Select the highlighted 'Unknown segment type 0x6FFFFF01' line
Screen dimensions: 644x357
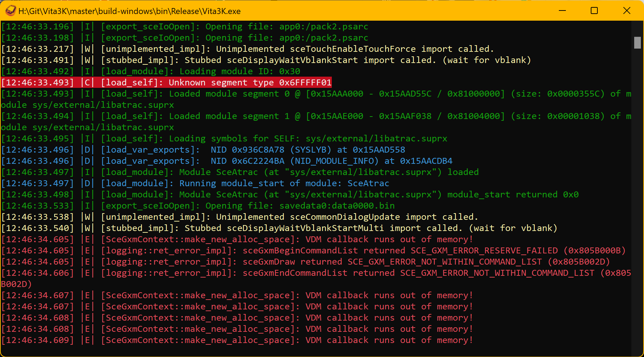coord(166,83)
